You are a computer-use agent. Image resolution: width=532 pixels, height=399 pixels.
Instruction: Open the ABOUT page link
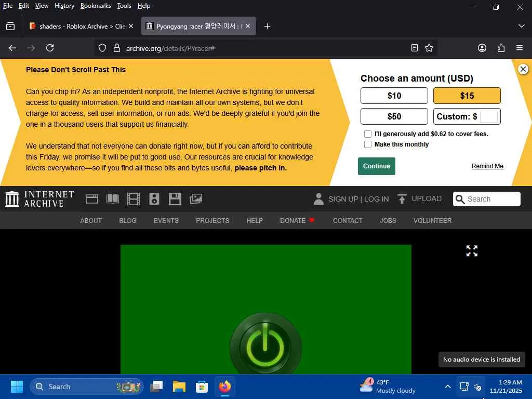91,220
